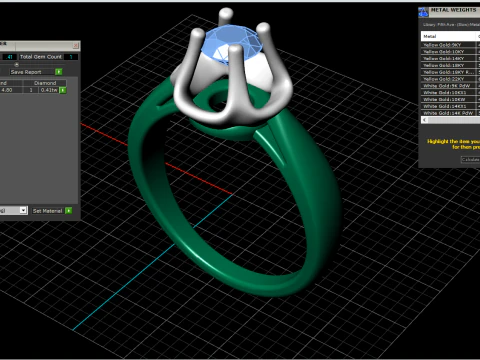Click the Total Gem Count value field
Screen dimensions: 480x360
pos(71,57)
